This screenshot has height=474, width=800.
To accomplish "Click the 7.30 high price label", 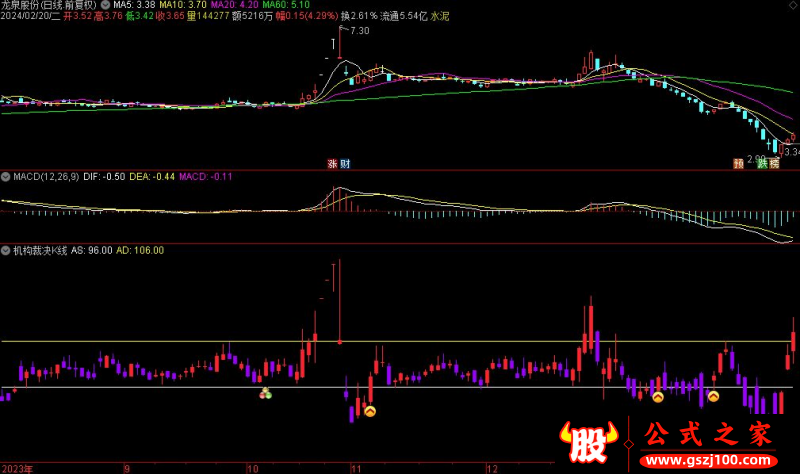I will click(x=360, y=31).
